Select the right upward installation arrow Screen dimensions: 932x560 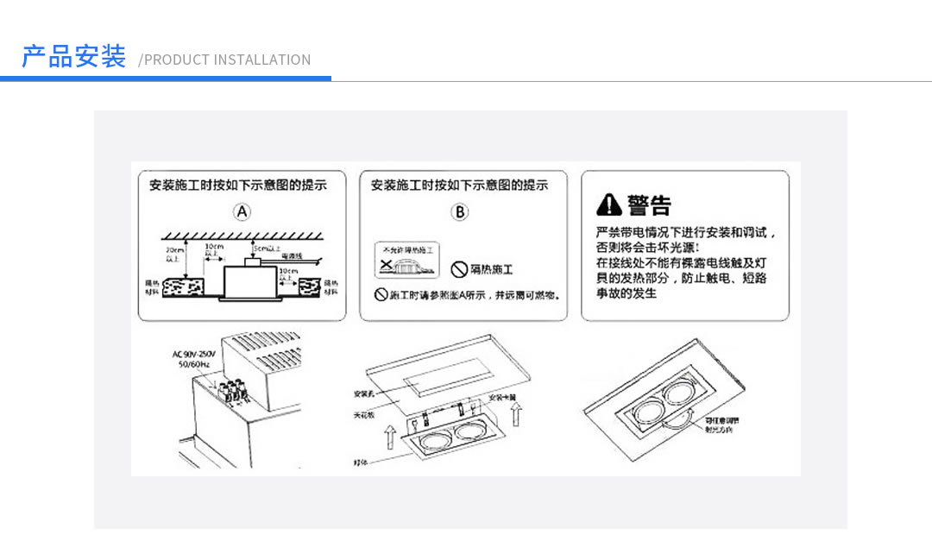[515, 414]
